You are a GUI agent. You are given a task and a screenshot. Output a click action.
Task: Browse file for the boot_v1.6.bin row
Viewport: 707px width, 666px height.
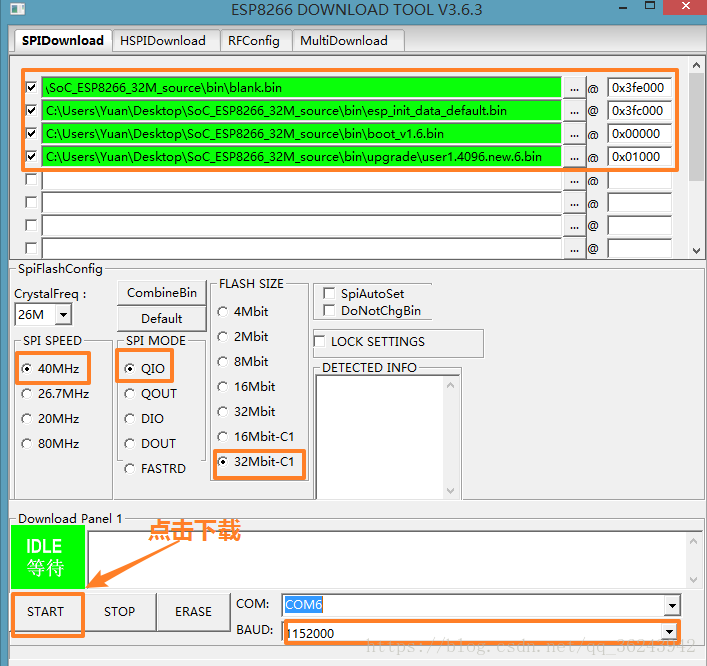point(574,134)
